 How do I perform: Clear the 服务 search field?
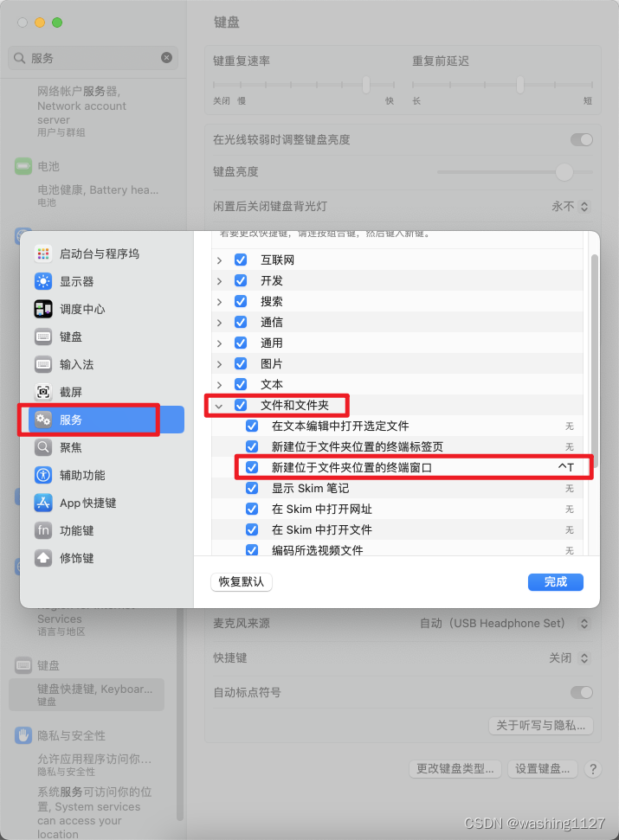coord(167,57)
